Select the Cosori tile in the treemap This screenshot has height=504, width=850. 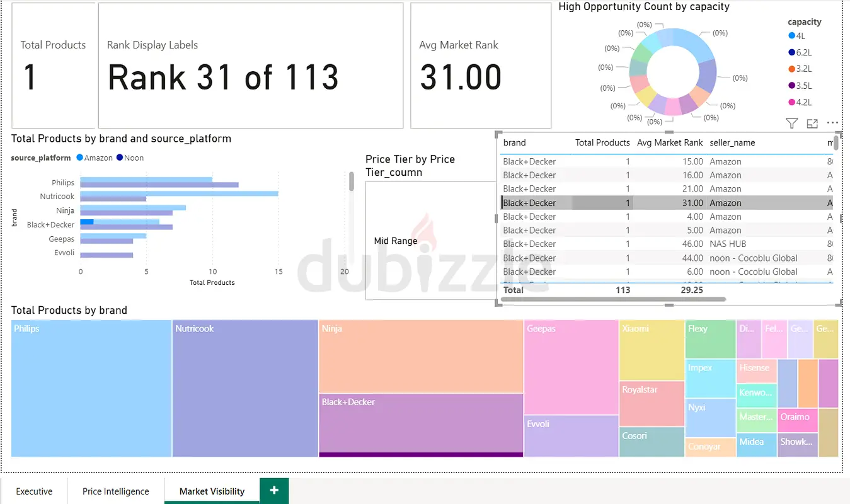click(x=652, y=442)
